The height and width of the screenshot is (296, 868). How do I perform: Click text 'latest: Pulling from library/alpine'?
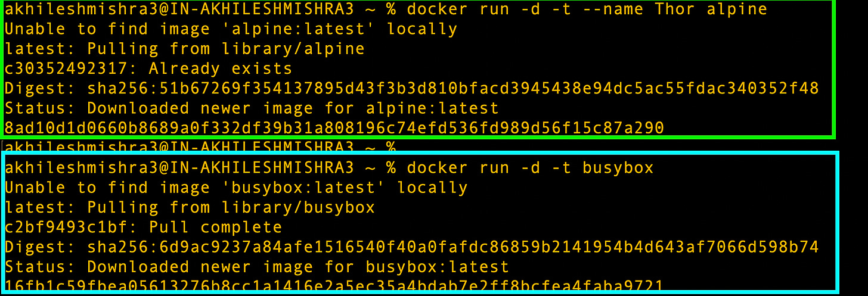point(185,49)
